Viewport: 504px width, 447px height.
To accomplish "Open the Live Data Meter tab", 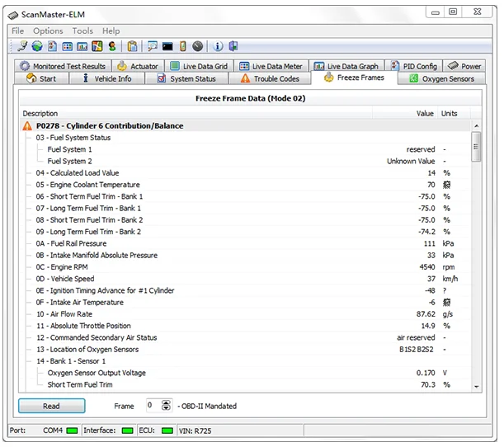I will click(271, 66).
